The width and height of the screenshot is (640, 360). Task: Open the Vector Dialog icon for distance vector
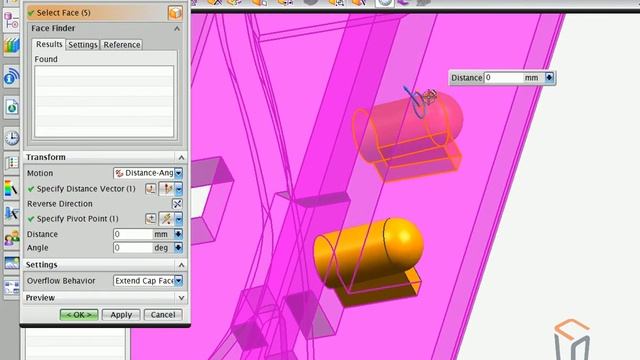pyautogui.click(x=151, y=189)
